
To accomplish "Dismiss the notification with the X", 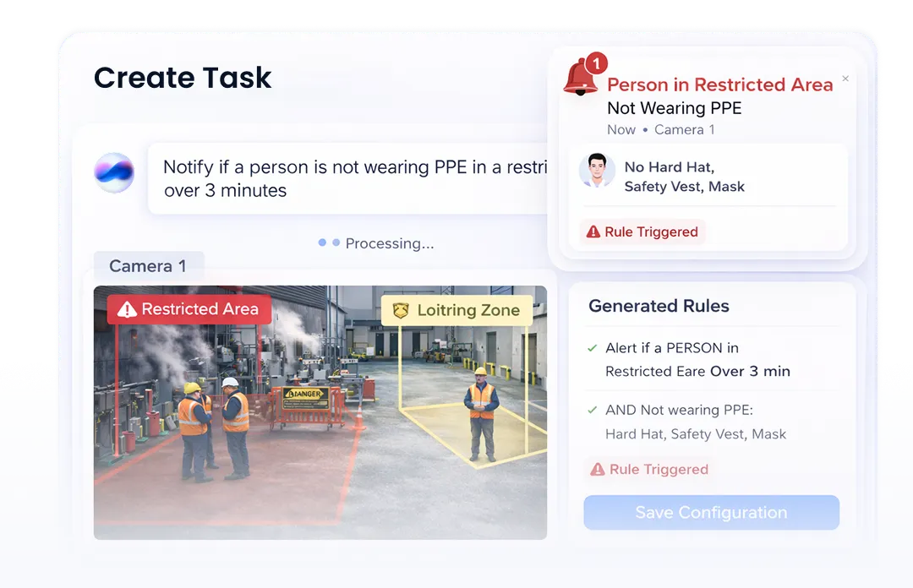I will click(845, 78).
